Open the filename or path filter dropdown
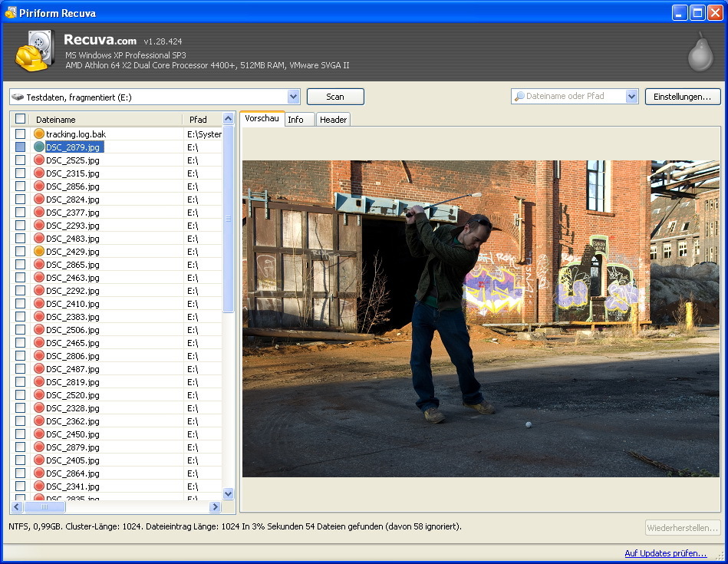Screen dimensions: 728x564 tap(631, 97)
